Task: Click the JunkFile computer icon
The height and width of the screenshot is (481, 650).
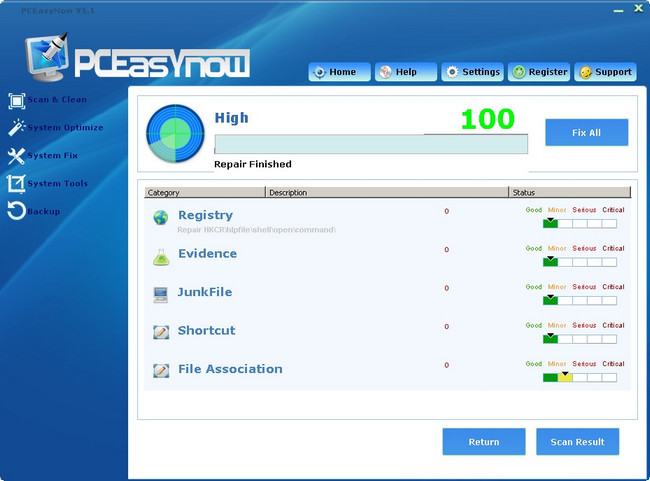Action: (160, 295)
